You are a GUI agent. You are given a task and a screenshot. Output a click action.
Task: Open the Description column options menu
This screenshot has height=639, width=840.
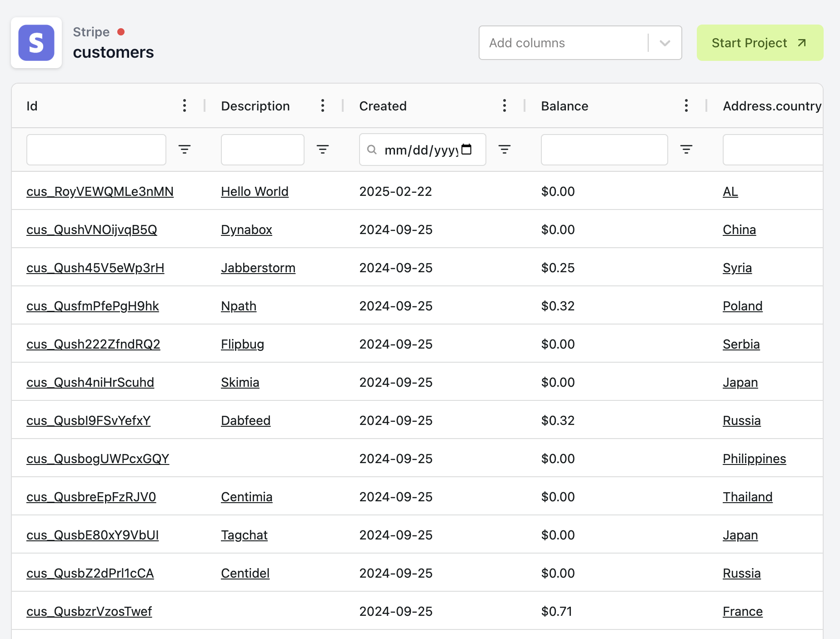323,105
